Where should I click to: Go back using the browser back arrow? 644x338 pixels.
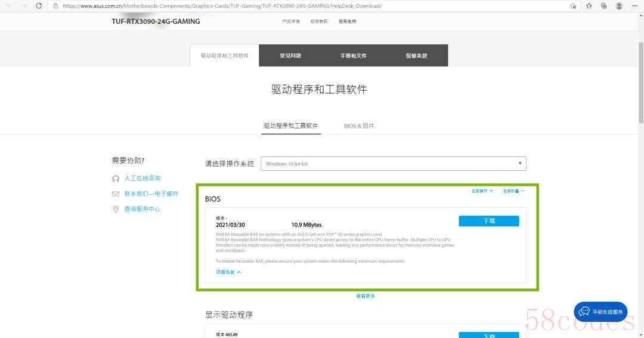pos(9,5)
